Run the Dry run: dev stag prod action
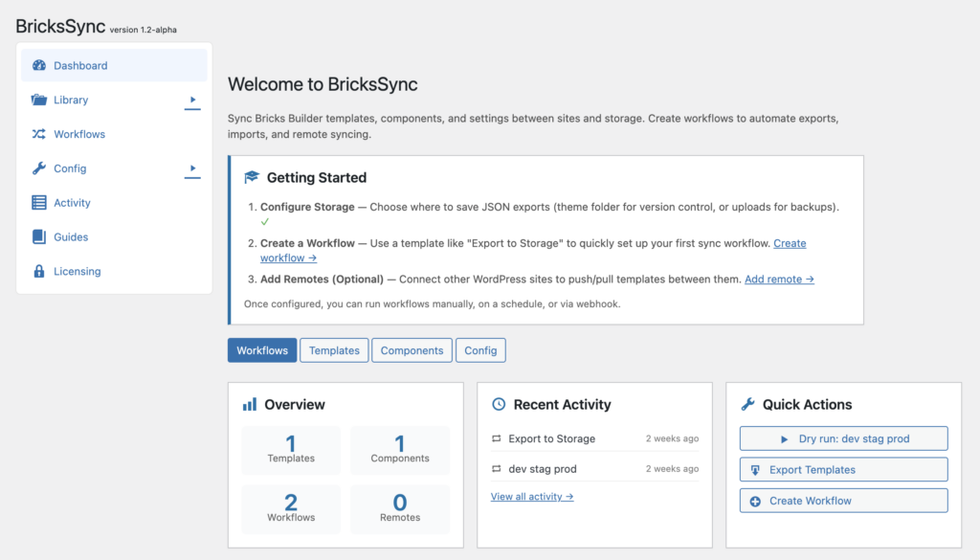The image size is (980, 560). point(843,438)
